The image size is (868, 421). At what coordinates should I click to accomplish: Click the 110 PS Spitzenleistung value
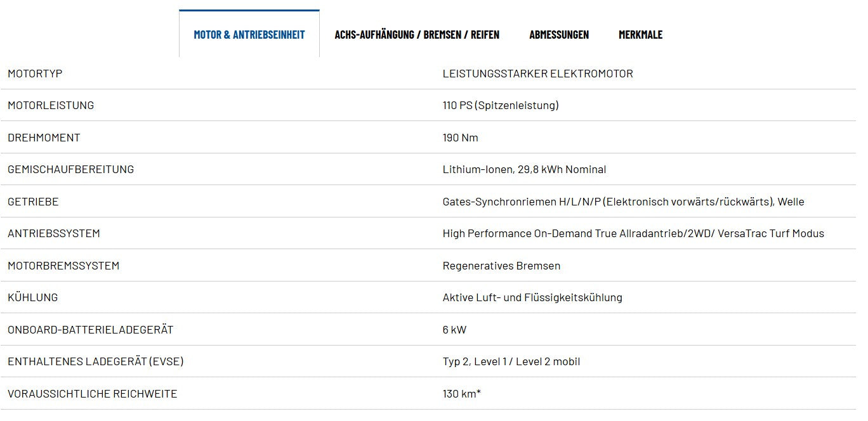pyautogui.click(x=501, y=105)
